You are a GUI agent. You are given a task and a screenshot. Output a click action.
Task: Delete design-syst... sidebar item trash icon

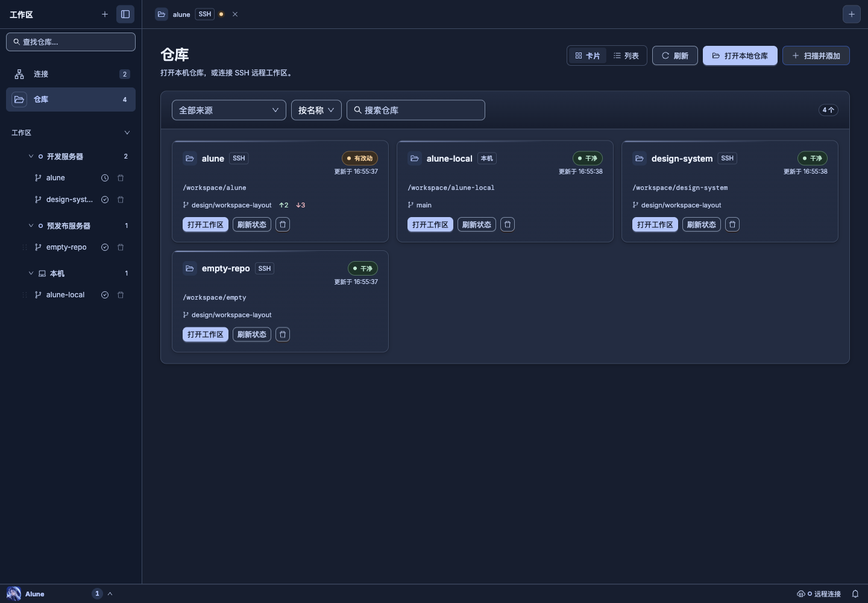(x=121, y=200)
